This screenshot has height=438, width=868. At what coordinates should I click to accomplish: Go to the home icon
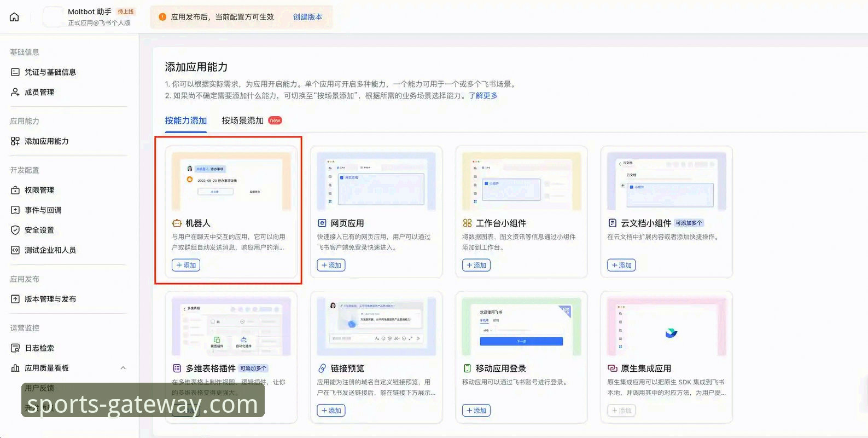[x=15, y=17]
